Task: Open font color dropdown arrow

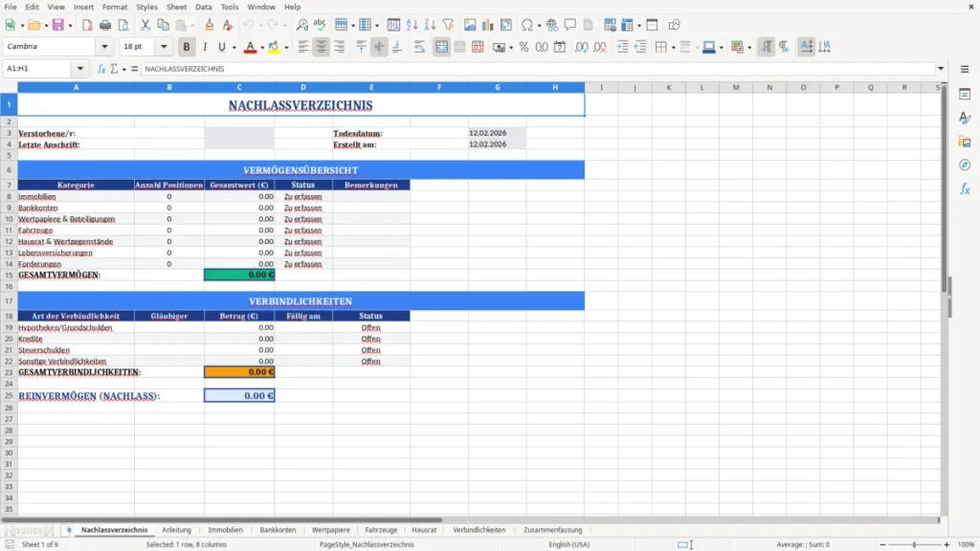Action: (x=262, y=48)
